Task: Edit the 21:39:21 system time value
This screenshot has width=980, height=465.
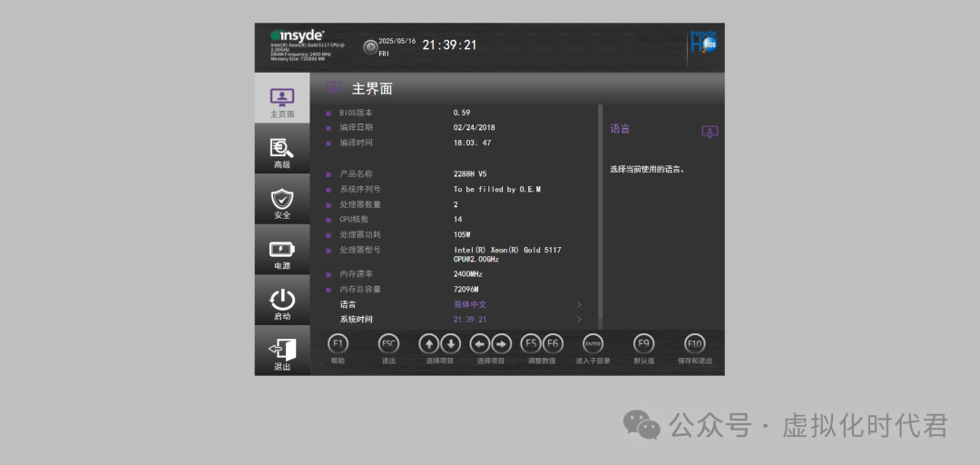Action: pos(470,319)
